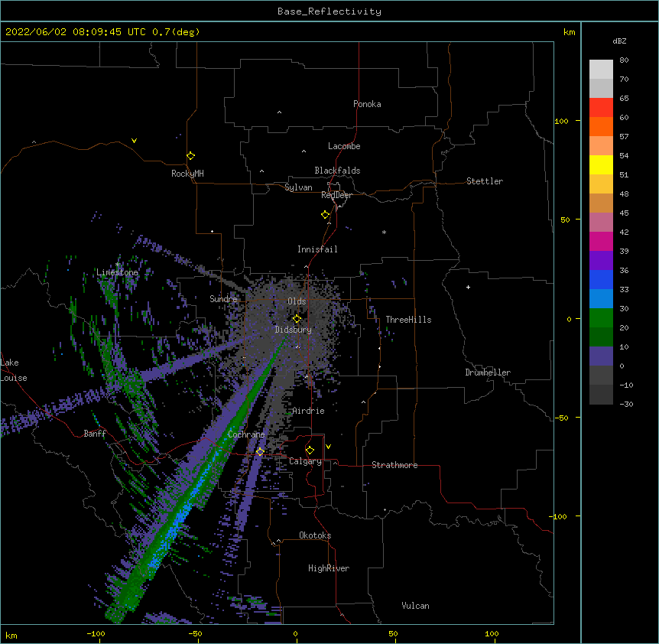The width and height of the screenshot is (659, 644).
Task: Click the Sundre city label
Action: pos(223,299)
